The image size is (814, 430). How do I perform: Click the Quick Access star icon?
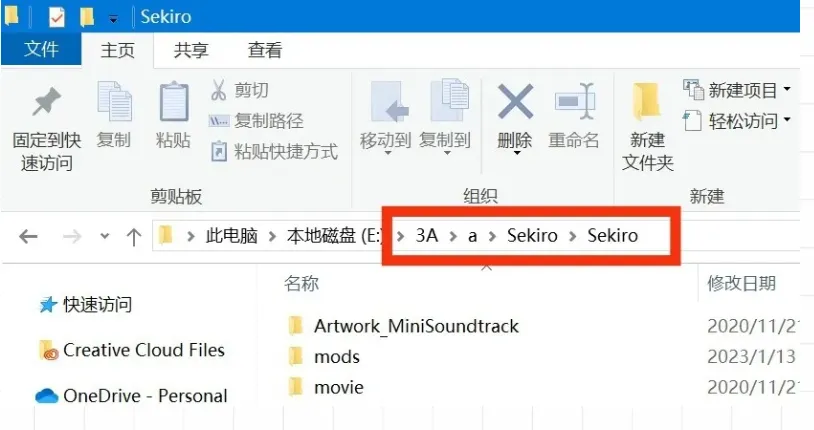tap(48, 304)
